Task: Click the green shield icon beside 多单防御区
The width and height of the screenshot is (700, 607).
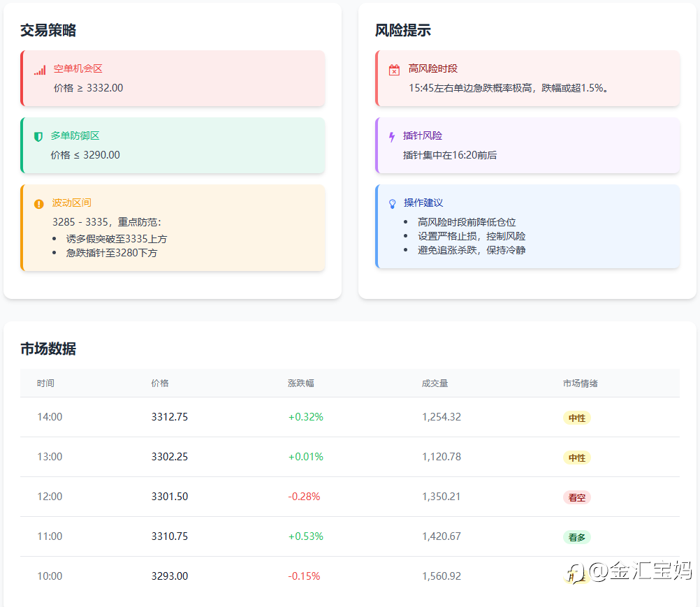Action: 38,137
